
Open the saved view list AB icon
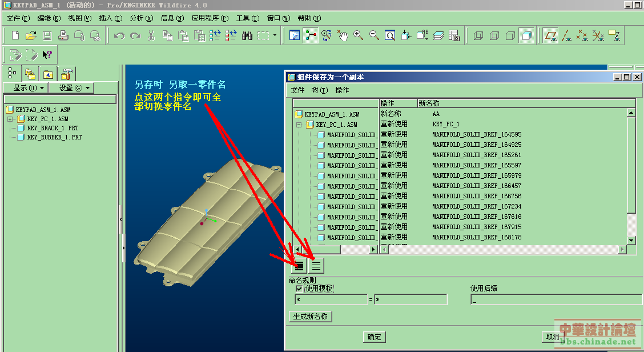pos(422,35)
